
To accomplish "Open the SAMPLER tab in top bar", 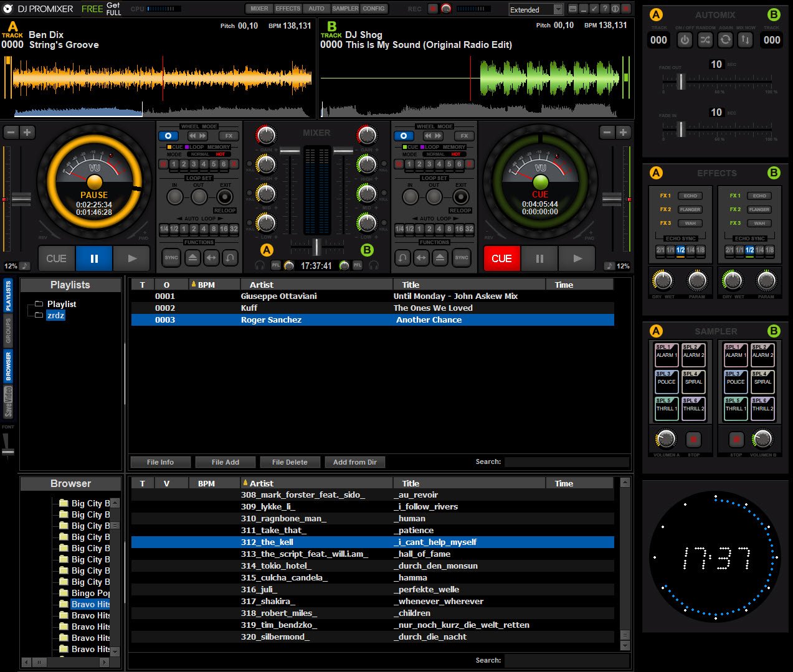I will pyautogui.click(x=344, y=9).
